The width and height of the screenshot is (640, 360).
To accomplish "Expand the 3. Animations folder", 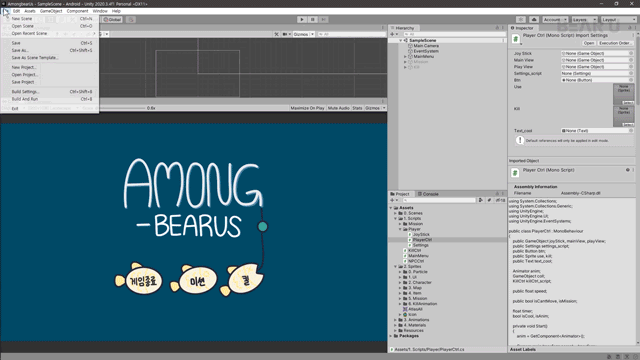I will point(396,320).
